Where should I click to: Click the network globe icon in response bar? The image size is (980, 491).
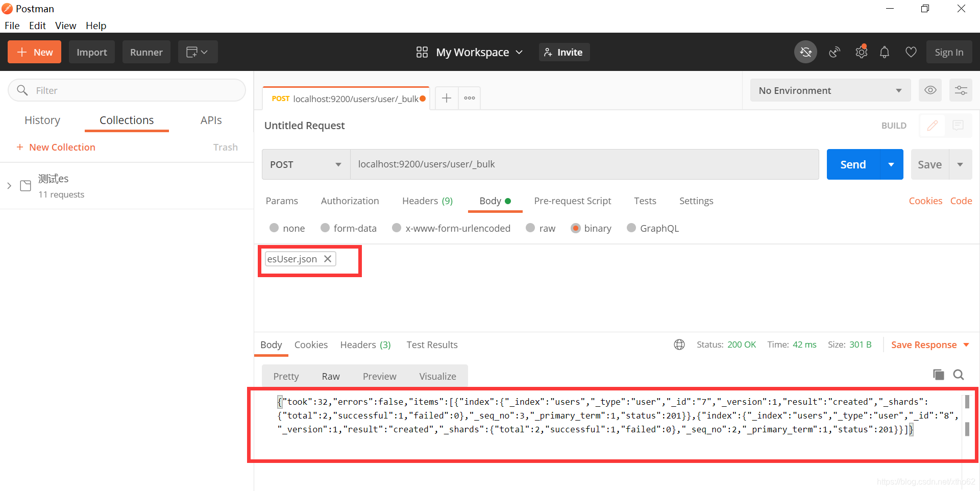click(x=679, y=345)
